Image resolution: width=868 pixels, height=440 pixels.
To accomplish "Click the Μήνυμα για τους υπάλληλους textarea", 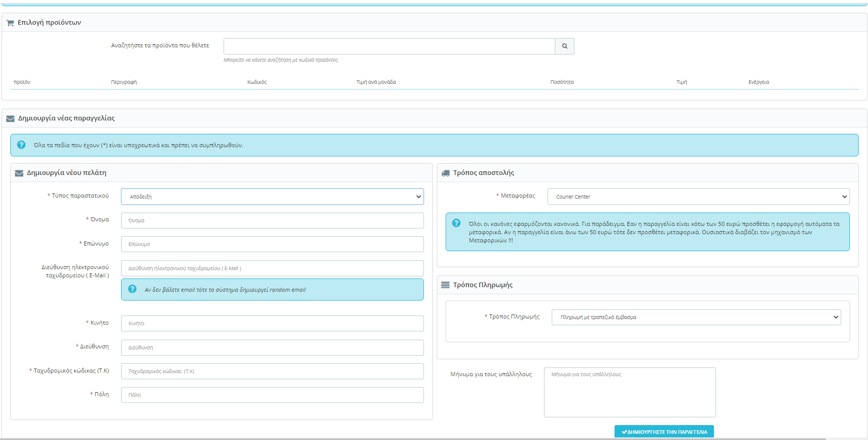I will pos(629,392).
